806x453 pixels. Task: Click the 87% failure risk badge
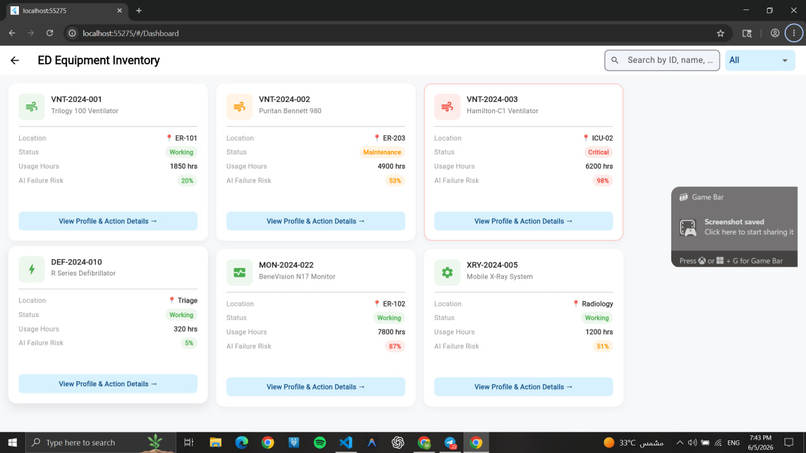tap(395, 346)
